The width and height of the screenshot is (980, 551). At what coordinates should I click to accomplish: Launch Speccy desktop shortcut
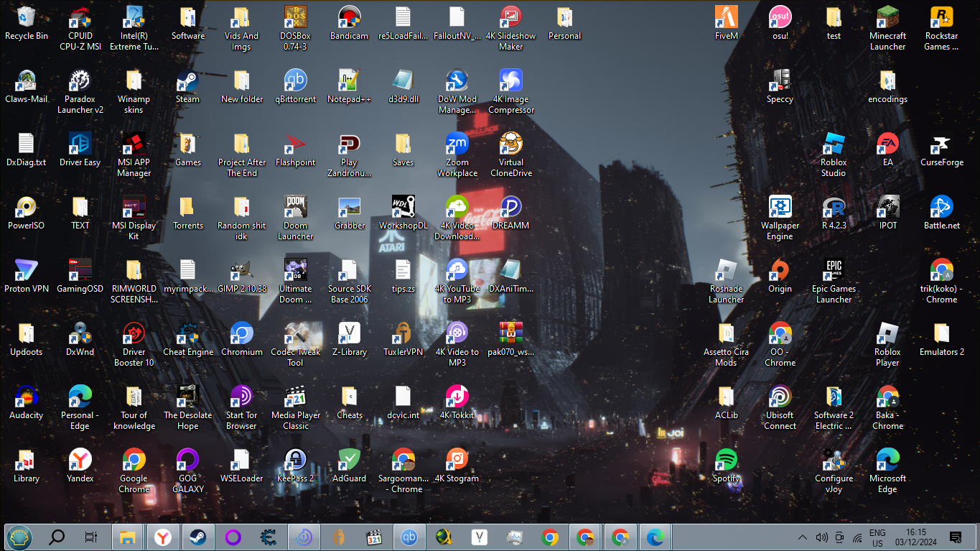(780, 87)
